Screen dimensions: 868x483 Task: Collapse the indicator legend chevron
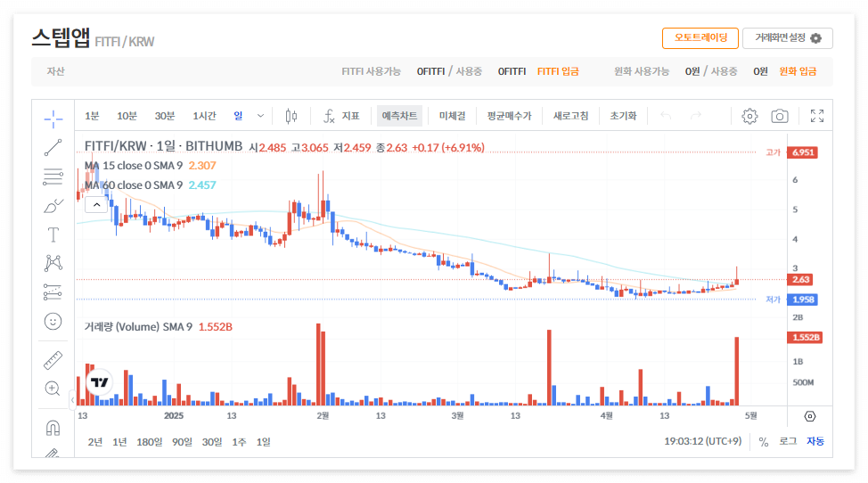tap(96, 205)
